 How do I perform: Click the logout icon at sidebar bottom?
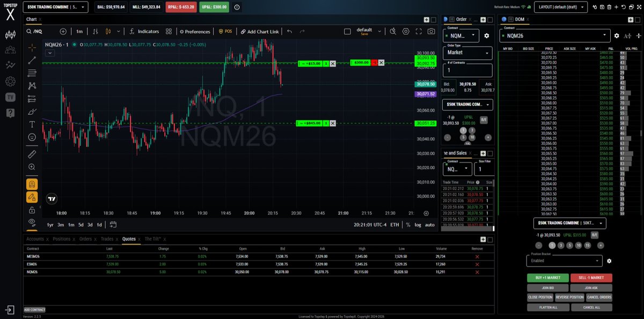pyautogui.click(x=10, y=309)
